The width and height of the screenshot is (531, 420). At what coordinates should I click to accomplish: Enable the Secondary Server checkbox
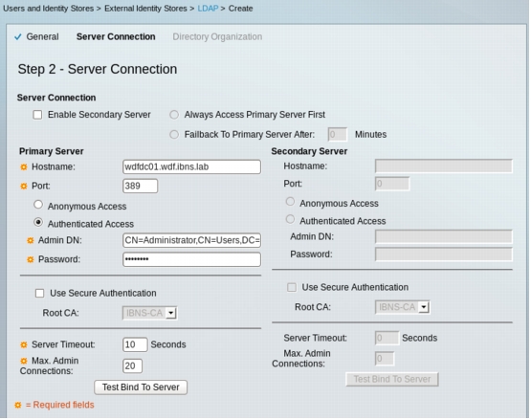(x=37, y=115)
